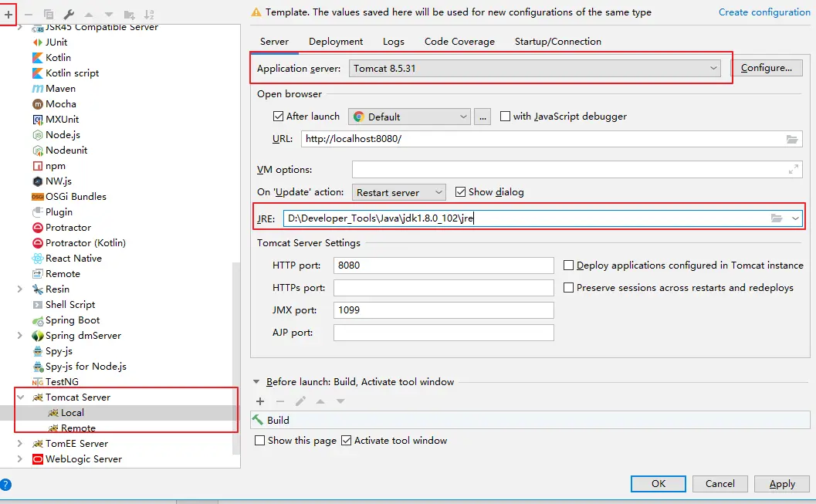Toggle the Activate tool window checkbox
The height and width of the screenshot is (504, 816).
pyautogui.click(x=346, y=441)
